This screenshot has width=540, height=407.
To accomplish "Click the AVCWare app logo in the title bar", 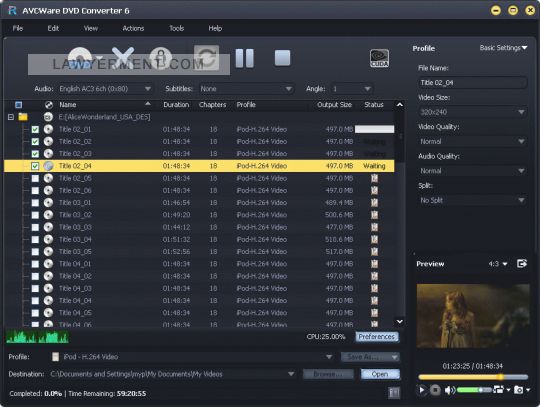I will pos(12,10).
